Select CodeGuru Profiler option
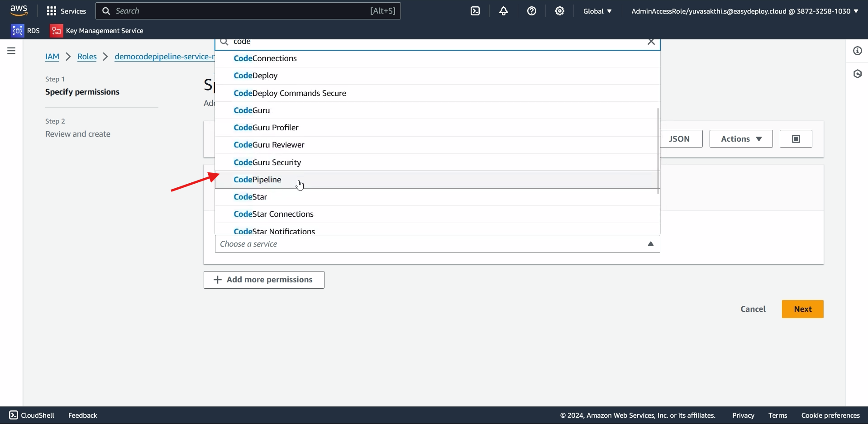868x424 pixels. pyautogui.click(x=436, y=128)
